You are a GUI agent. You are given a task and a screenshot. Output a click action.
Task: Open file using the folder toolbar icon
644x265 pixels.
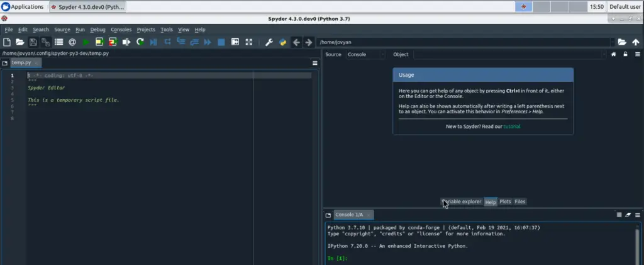[x=19, y=42]
